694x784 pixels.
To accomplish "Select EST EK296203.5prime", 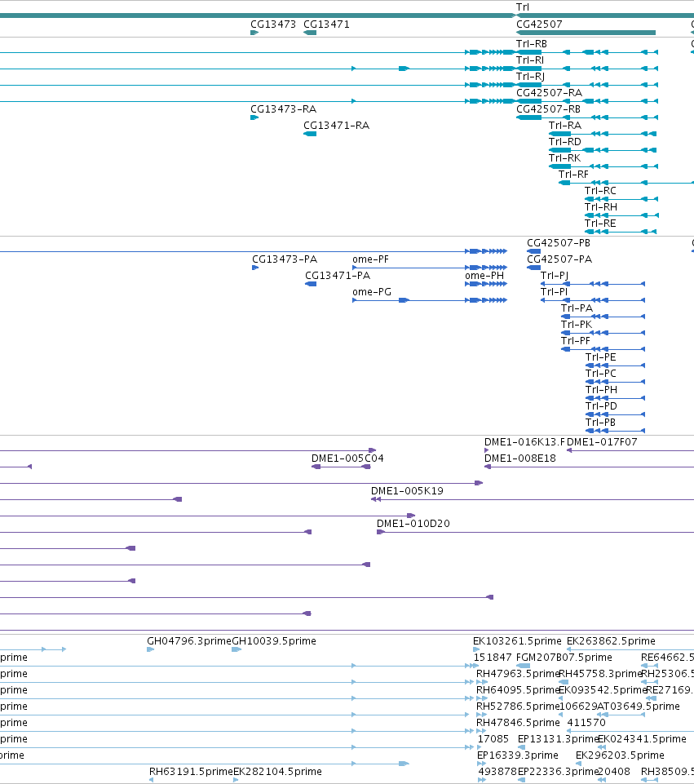I will 620,755.
